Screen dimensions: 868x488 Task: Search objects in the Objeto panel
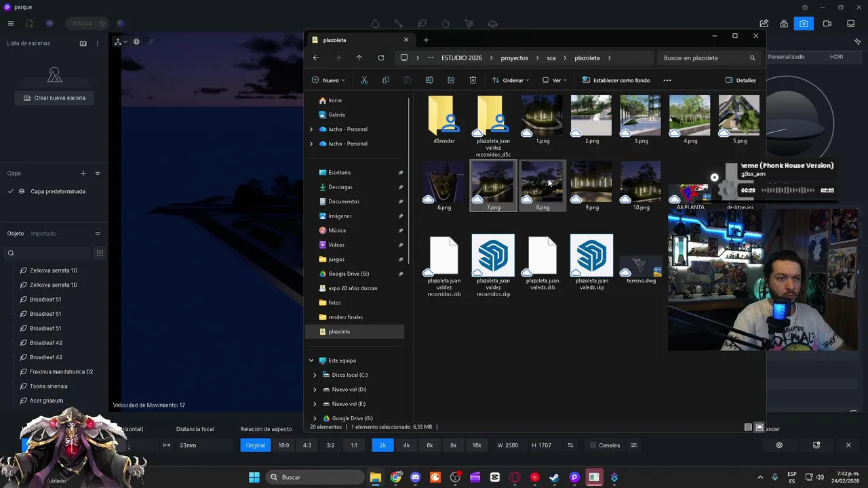tap(47, 253)
